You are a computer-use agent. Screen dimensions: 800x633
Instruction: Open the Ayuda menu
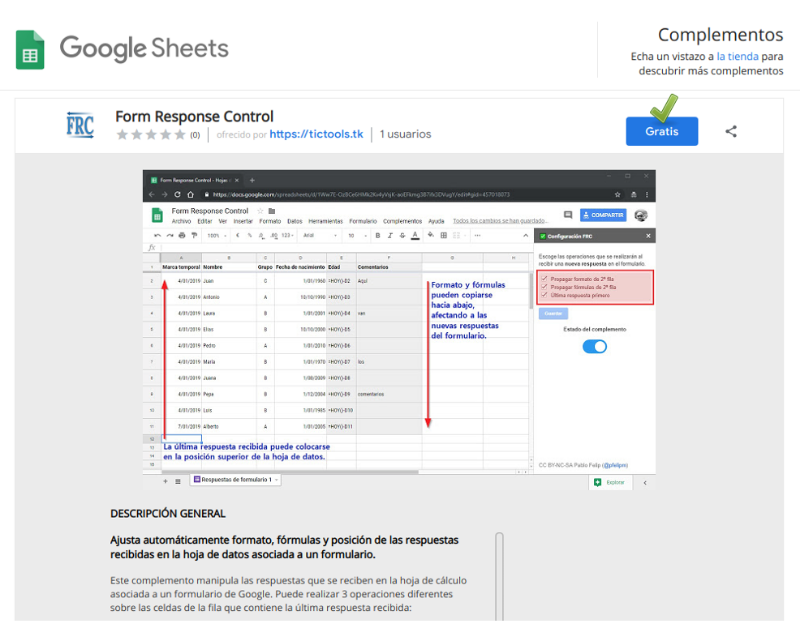point(436,221)
